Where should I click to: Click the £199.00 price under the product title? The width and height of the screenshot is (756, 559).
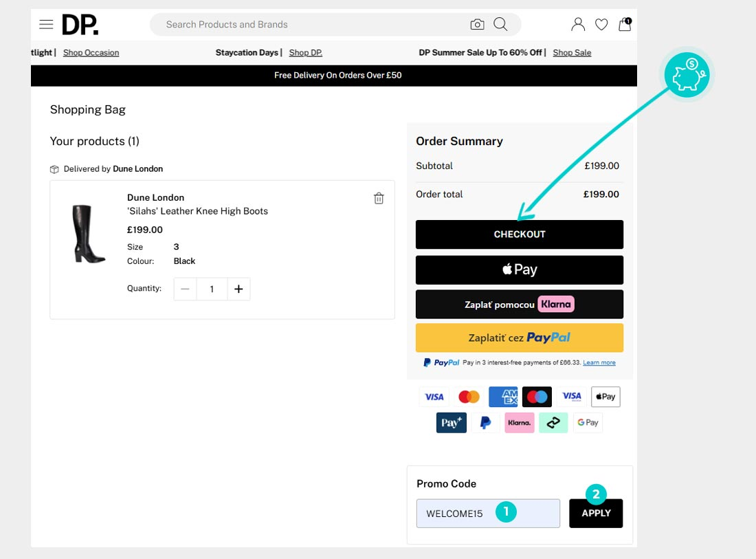point(145,230)
